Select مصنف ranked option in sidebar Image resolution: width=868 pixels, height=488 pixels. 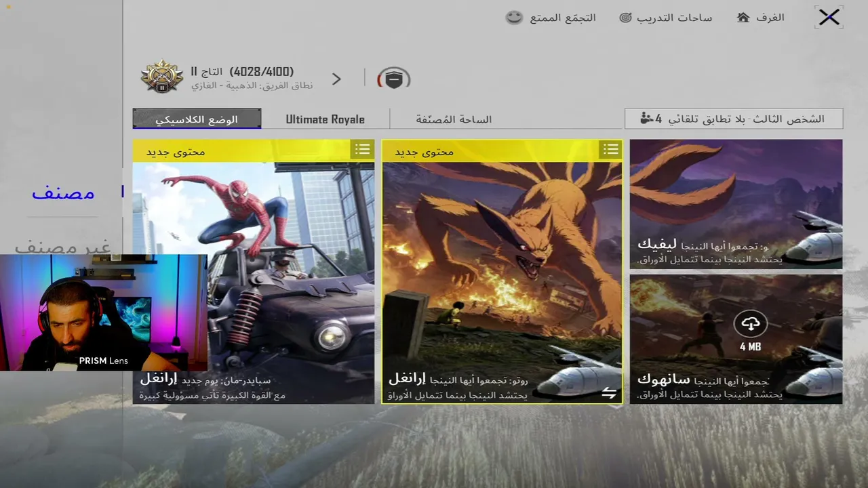tap(63, 193)
